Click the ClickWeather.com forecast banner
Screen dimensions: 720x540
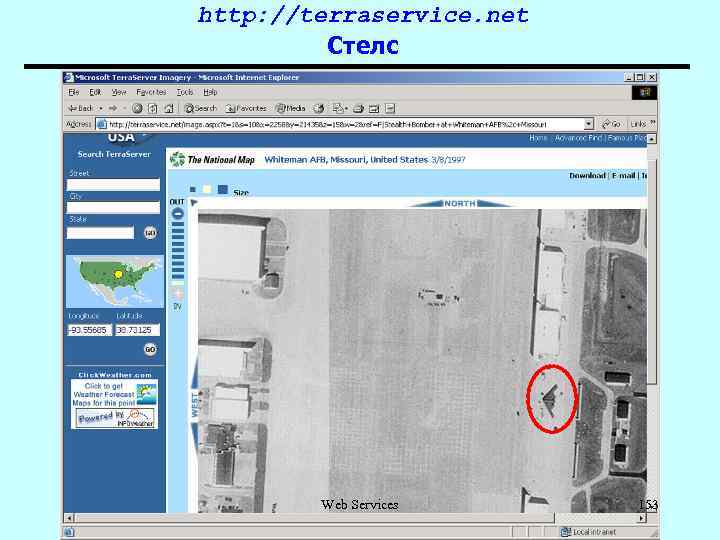coord(114,404)
